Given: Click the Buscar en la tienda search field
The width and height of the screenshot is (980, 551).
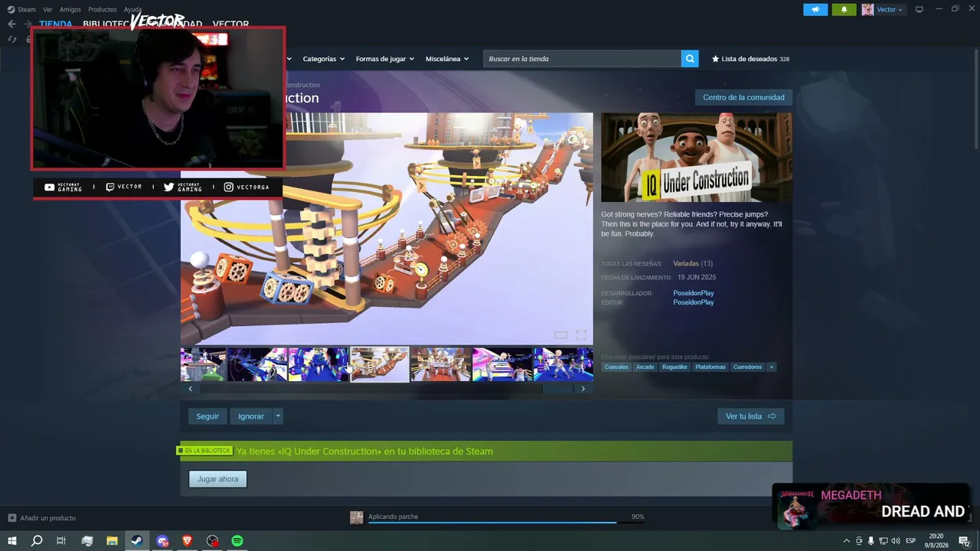Looking at the screenshot, I should click(x=582, y=59).
